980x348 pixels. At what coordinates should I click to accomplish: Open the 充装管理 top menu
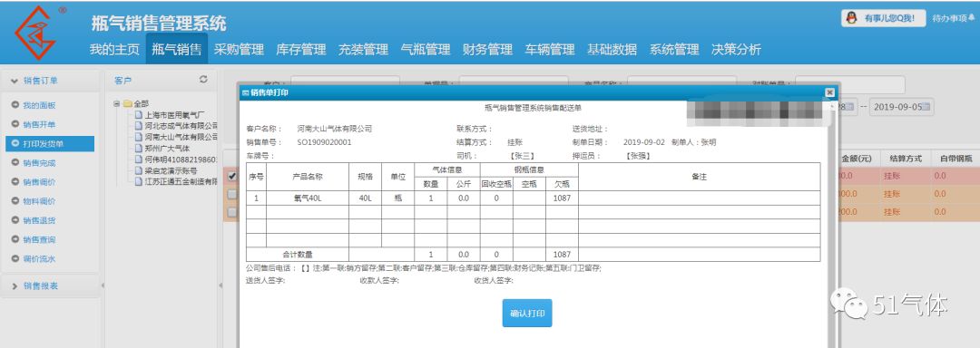pos(363,49)
